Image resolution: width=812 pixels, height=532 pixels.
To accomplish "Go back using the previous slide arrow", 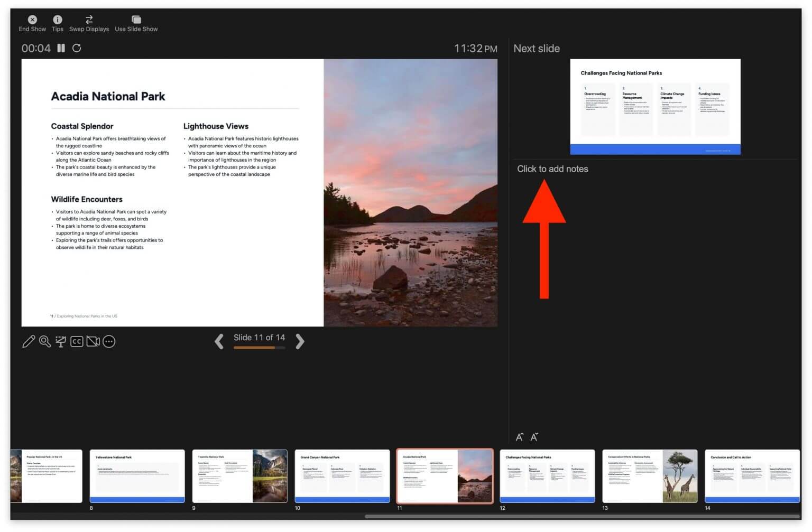I will point(219,342).
